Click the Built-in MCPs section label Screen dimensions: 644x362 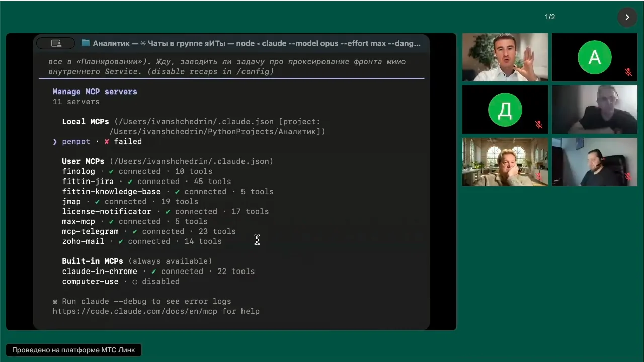pos(93,261)
